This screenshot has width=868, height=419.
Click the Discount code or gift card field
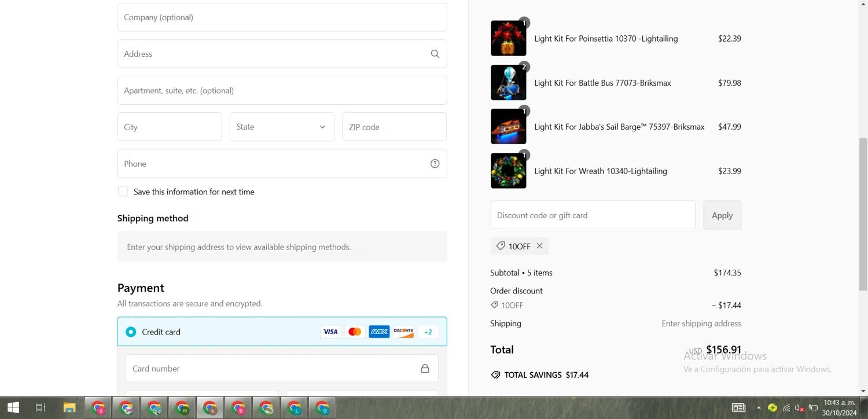point(593,215)
